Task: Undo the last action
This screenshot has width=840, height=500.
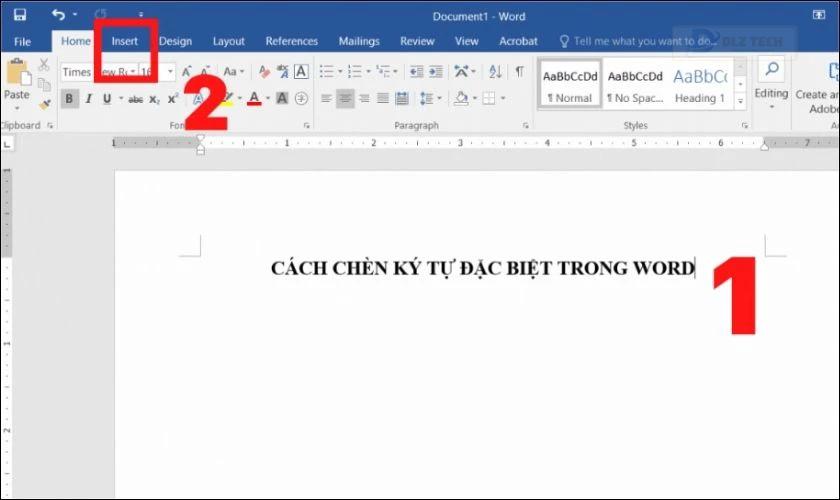Action: [x=58, y=14]
